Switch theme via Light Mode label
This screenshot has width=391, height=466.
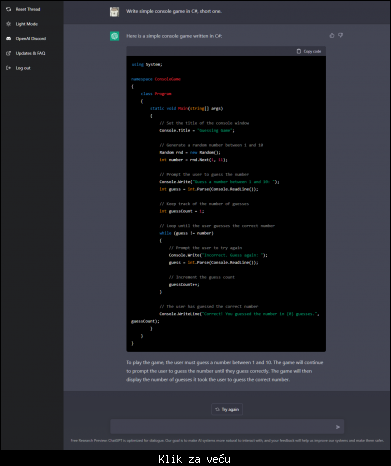pos(27,24)
